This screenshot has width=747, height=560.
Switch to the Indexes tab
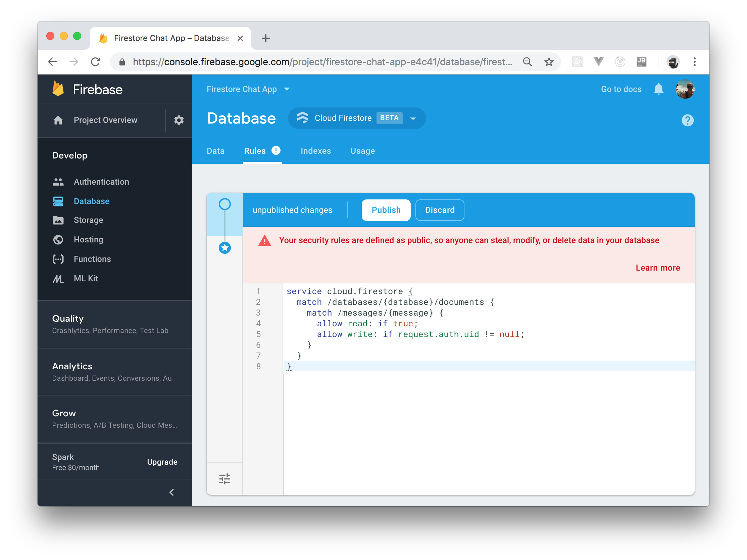click(x=315, y=151)
